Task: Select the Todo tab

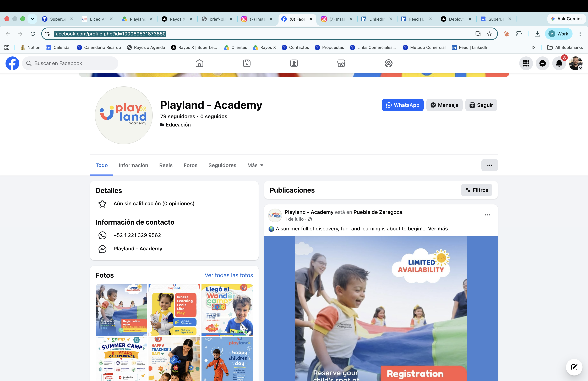Action: coord(102,165)
